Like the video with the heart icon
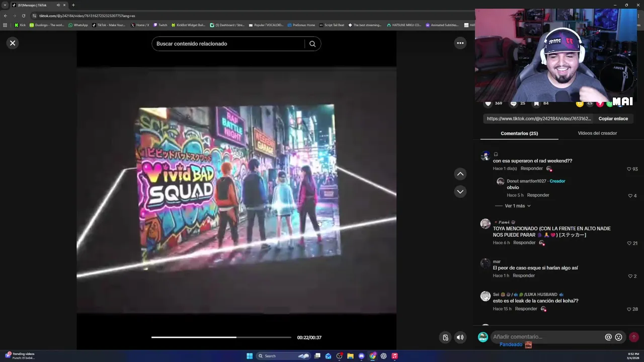This screenshot has width=644, height=362. (x=488, y=104)
